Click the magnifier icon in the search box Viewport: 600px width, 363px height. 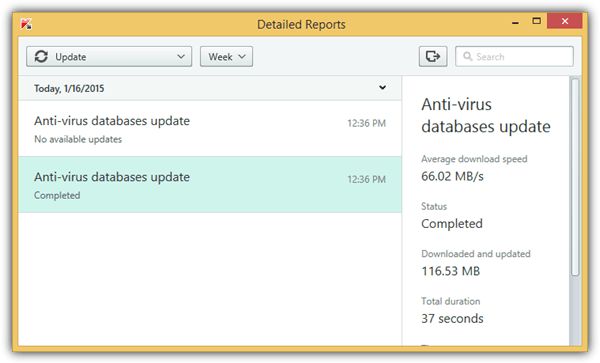click(x=468, y=57)
